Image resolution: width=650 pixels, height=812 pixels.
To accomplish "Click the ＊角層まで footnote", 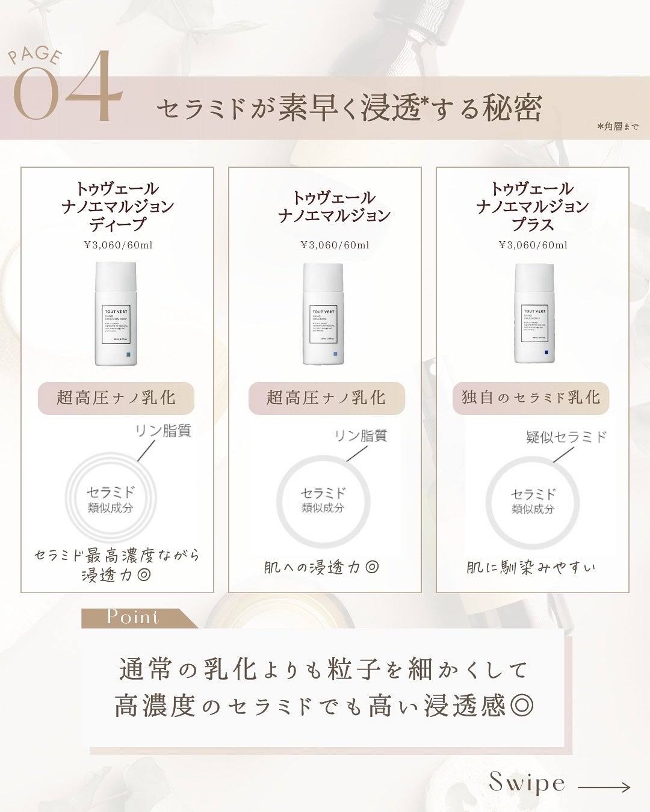I will (618, 127).
